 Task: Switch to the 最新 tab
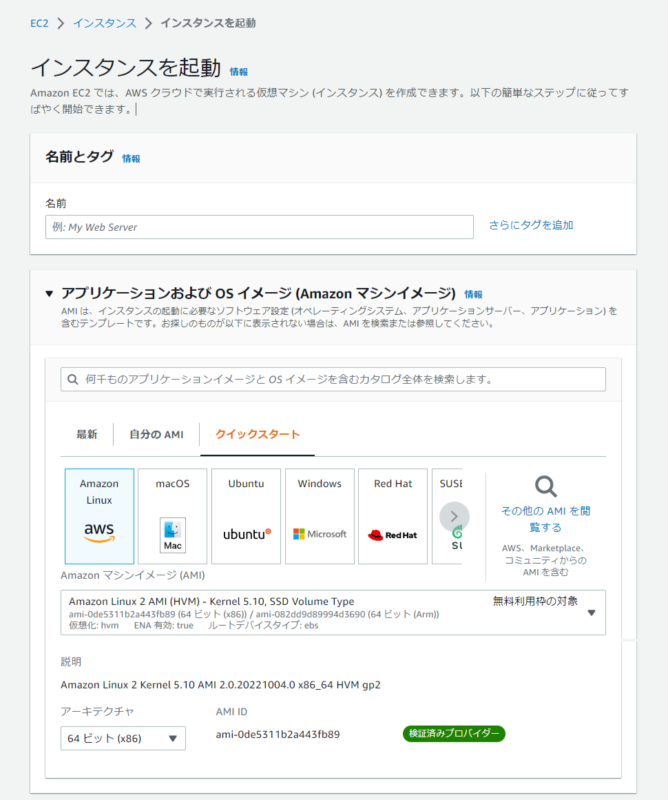tap(87, 434)
